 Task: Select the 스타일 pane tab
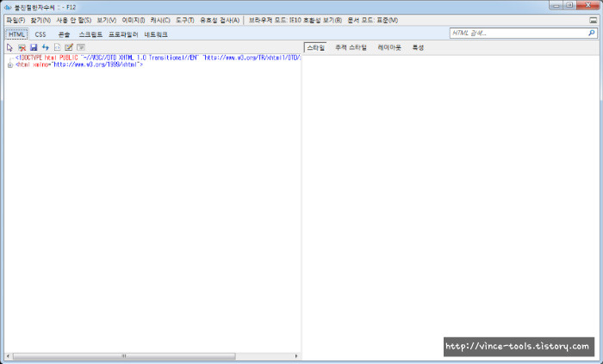tap(316, 47)
